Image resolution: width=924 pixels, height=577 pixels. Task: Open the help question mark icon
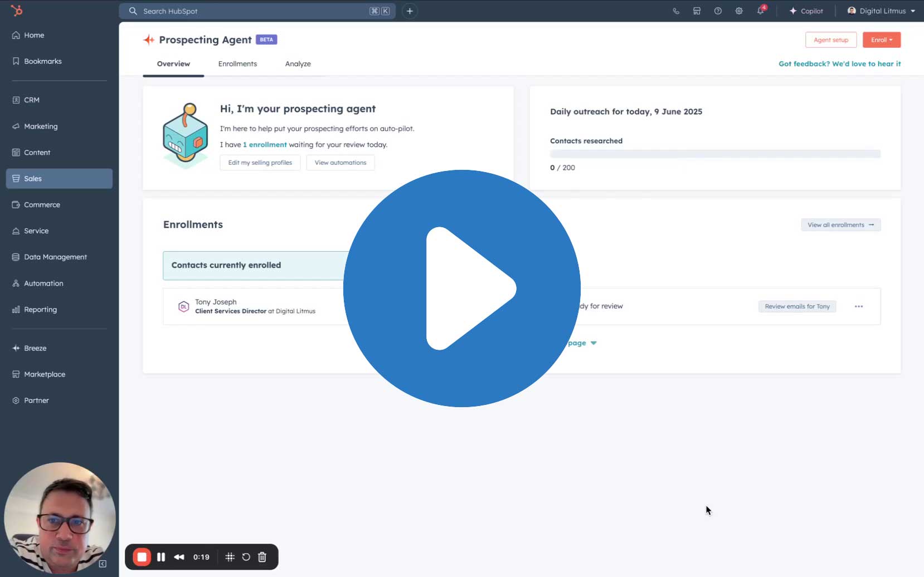click(718, 11)
